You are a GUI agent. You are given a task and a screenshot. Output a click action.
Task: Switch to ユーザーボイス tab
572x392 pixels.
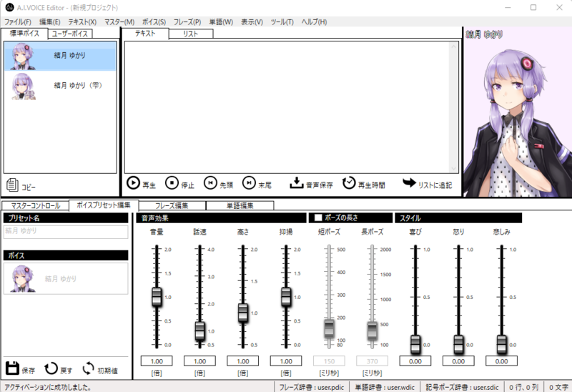(x=70, y=34)
